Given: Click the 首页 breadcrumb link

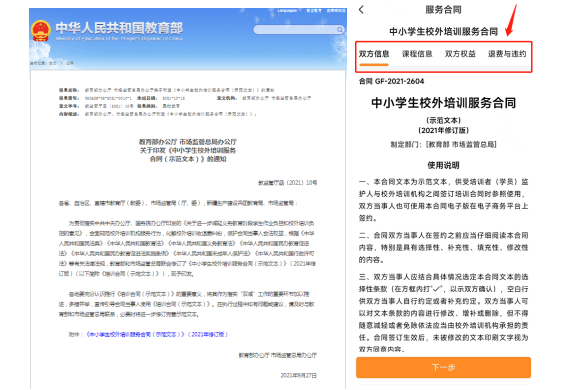Looking at the screenshot, I should tap(53, 63).
